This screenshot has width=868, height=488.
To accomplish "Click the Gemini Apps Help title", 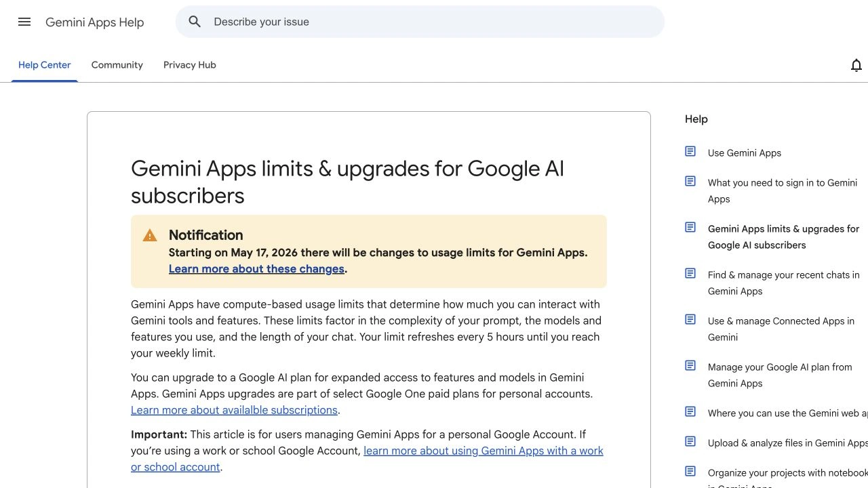I will [x=95, y=22].
